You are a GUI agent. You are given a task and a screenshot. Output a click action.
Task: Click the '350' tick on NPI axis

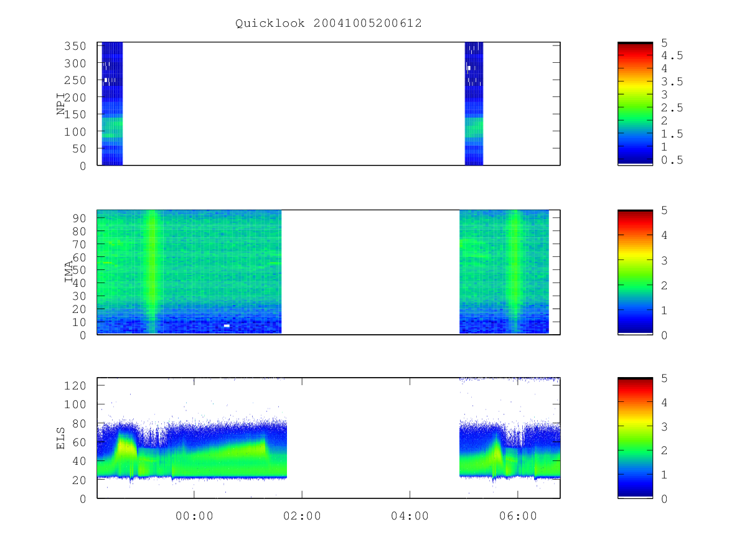(x=76, y=46)
